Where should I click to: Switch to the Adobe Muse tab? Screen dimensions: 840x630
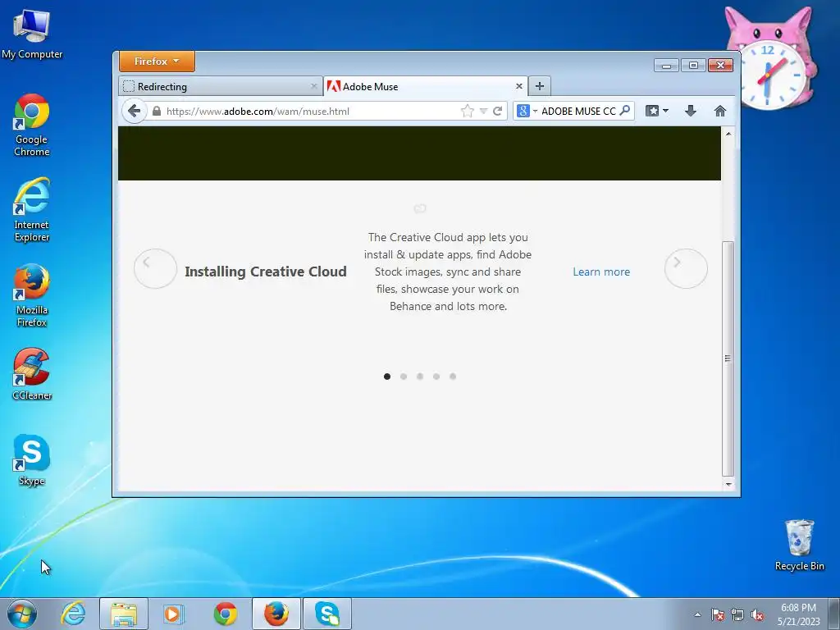426,86
